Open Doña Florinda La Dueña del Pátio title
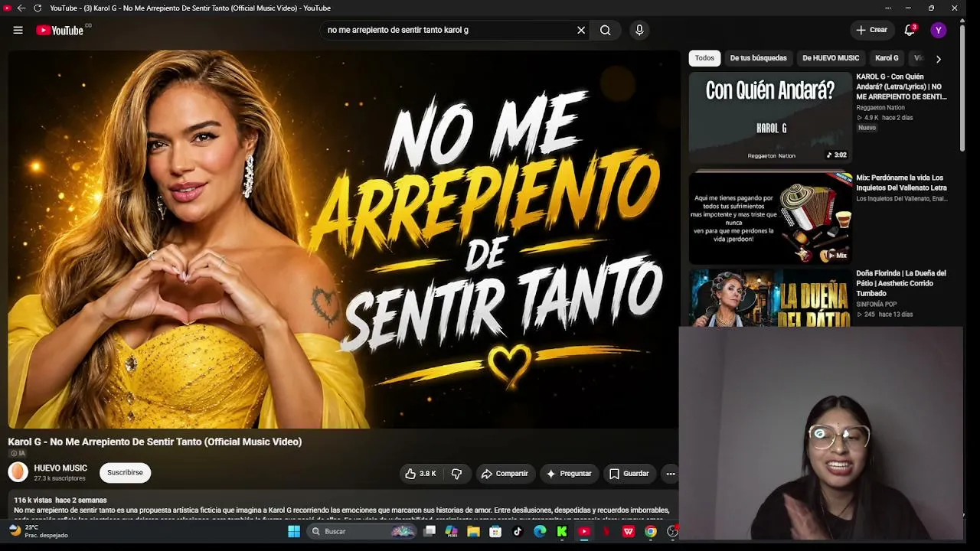The image size is (980, 551). click(901, 283)
